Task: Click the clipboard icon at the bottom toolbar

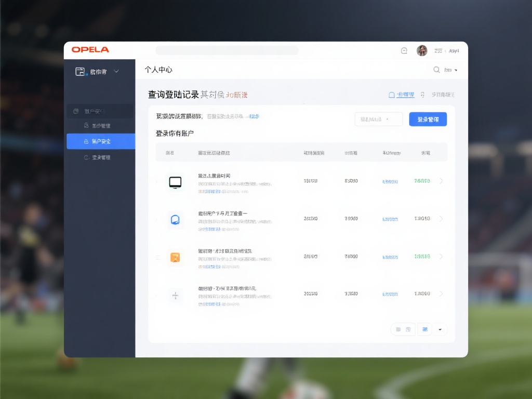Action: pos(409,329)
